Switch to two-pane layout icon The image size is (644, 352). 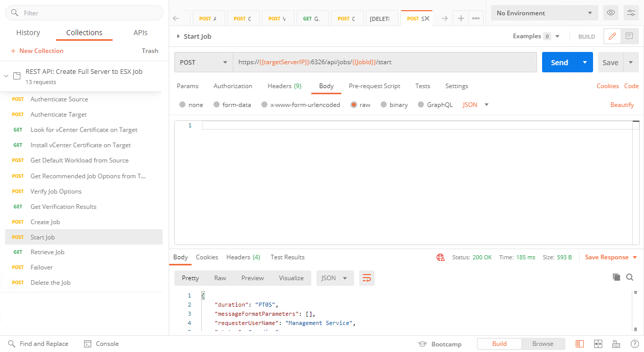pyautogui.click(x=598, y=344)
